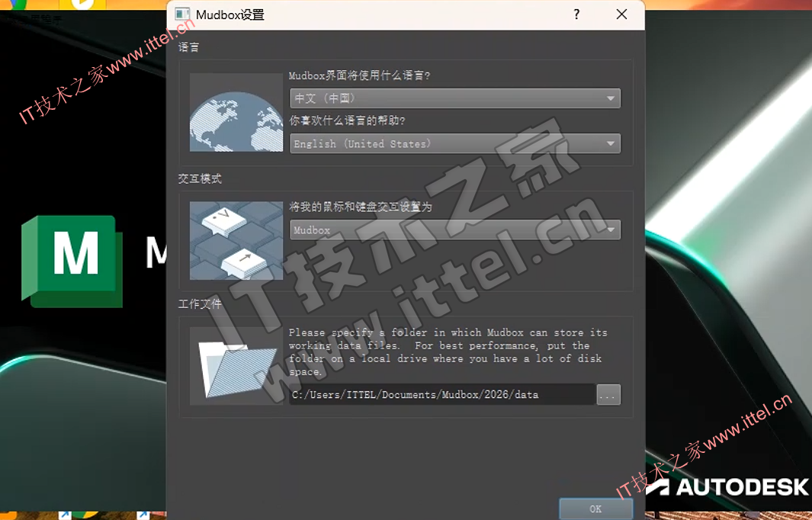Viewport: 812px width, 520px height.
Task: Click the green Mudbox M logo on the splash screen
Action: tap(72, 261)
